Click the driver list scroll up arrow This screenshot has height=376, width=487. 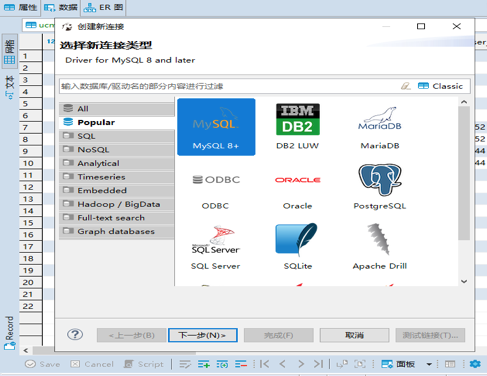pyautogui.click(x=464, y=102)
